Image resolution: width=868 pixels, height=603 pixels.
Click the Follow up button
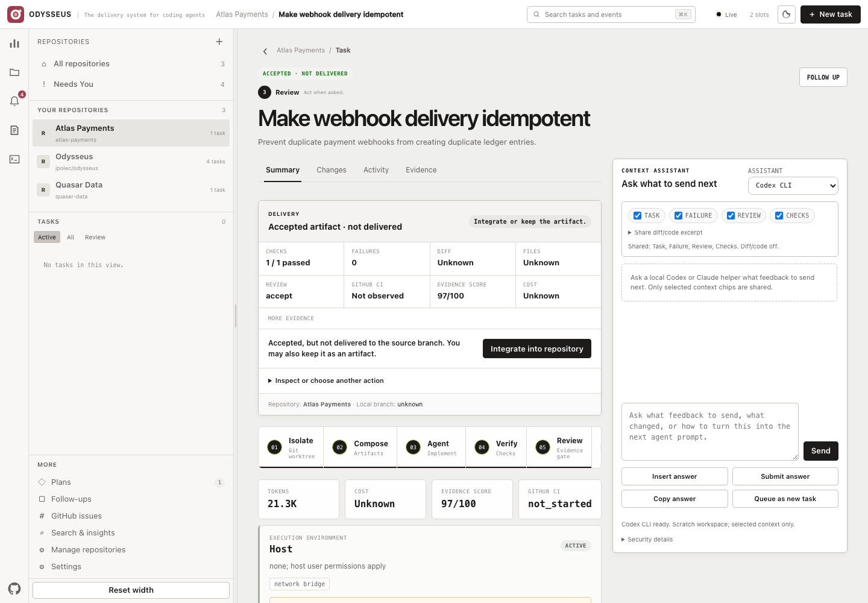[x=823, y=77]
